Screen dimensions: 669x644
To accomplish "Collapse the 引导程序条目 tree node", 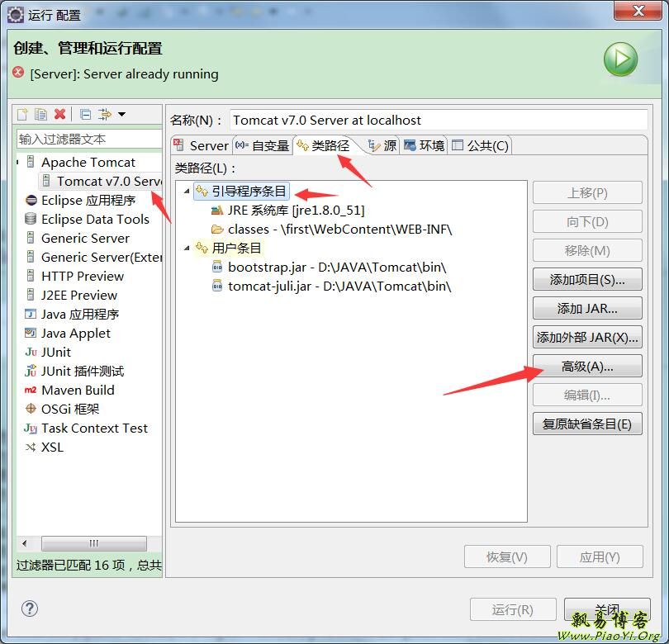I will [187, 191].
